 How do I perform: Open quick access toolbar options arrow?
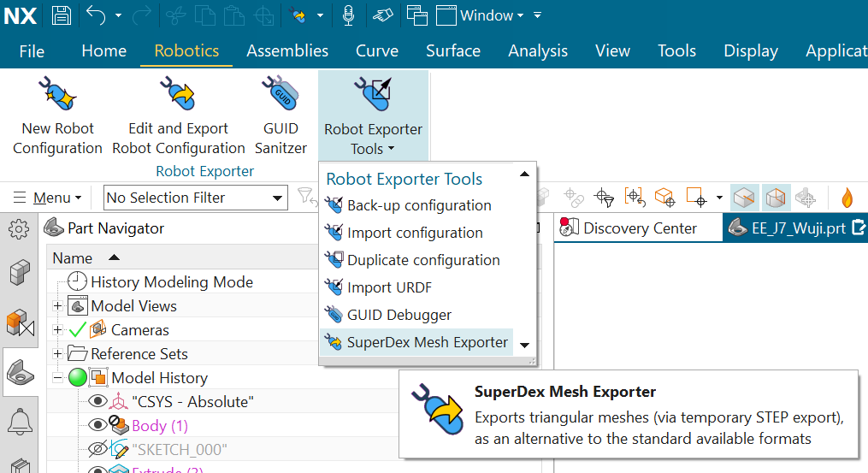coord(538,15)
